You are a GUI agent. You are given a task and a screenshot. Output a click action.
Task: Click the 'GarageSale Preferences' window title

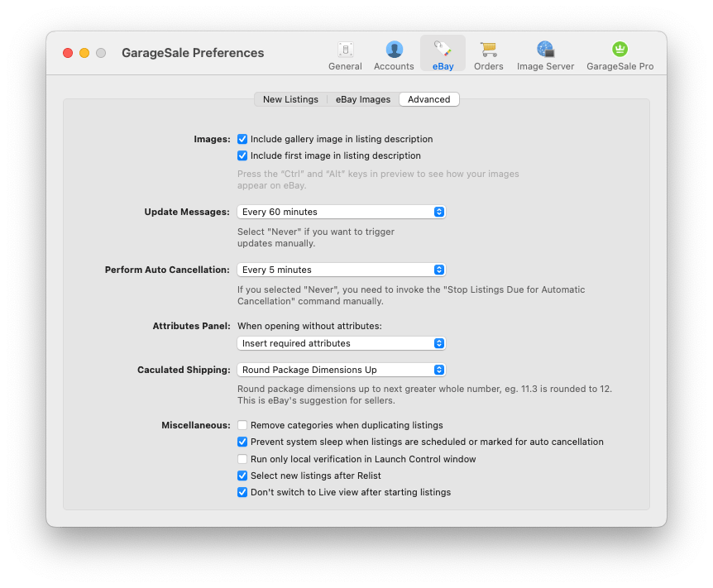click(193, 53)
